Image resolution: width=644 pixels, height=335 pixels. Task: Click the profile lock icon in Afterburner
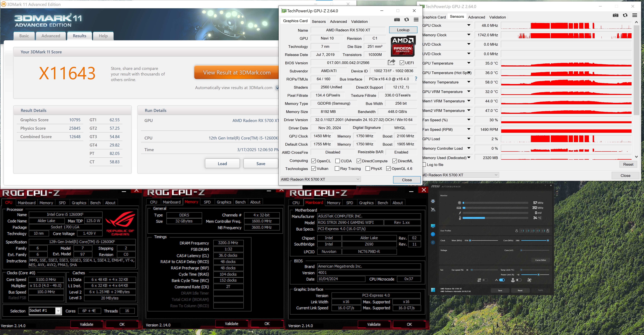click(548, 231)
